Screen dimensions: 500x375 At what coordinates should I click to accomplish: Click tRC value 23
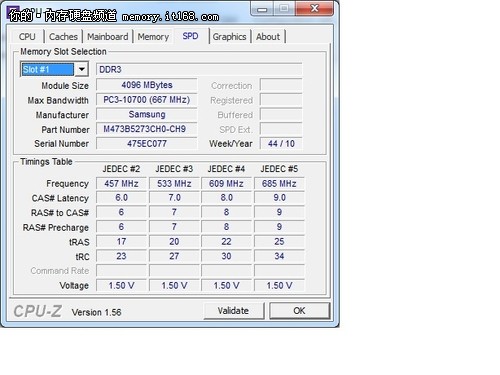coord(121,256)
